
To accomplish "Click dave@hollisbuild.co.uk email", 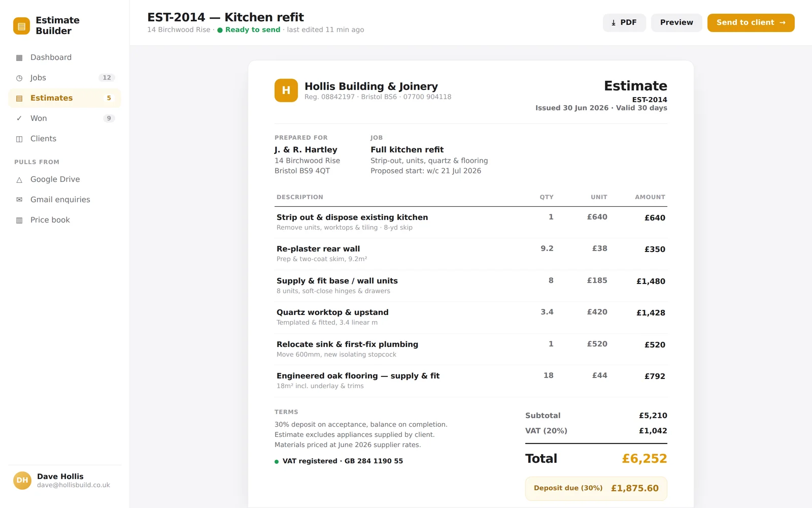I will 74,485.
